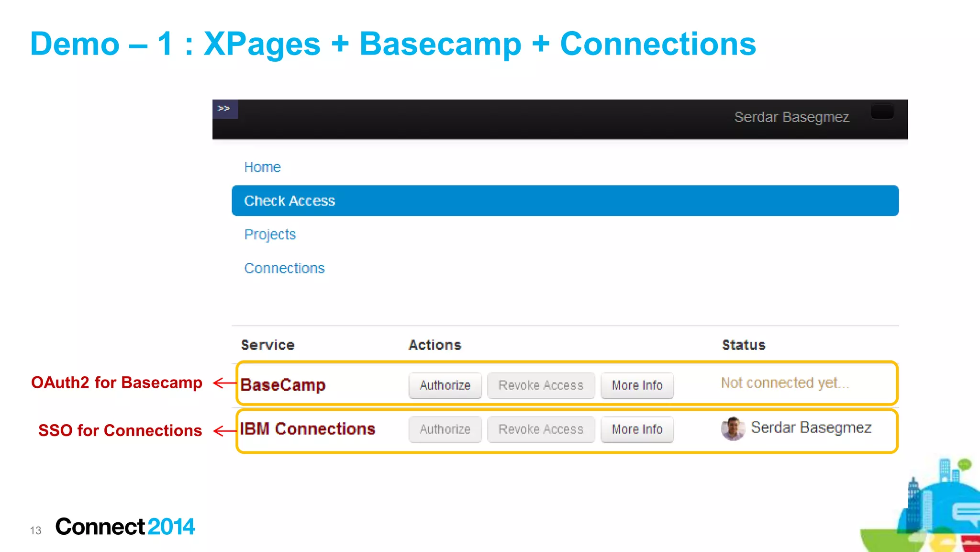This screenshot has height=552, width=980.
Task: Select the Check Access menu item
Action: pyautogui.click(x=565, y=201)
